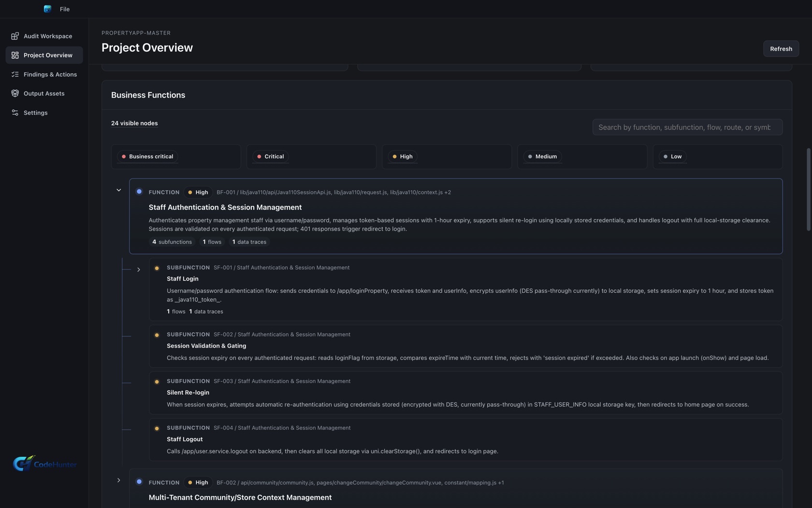Click the High badge on BF-002
The width and height of the screenshot is (812, 508).
click(x=198, y=483)
